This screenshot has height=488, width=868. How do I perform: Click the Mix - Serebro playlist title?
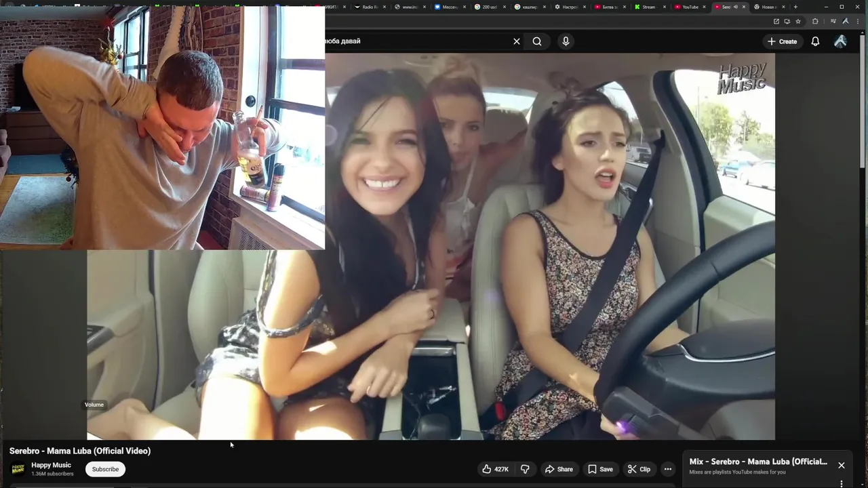tap(758, 462)
